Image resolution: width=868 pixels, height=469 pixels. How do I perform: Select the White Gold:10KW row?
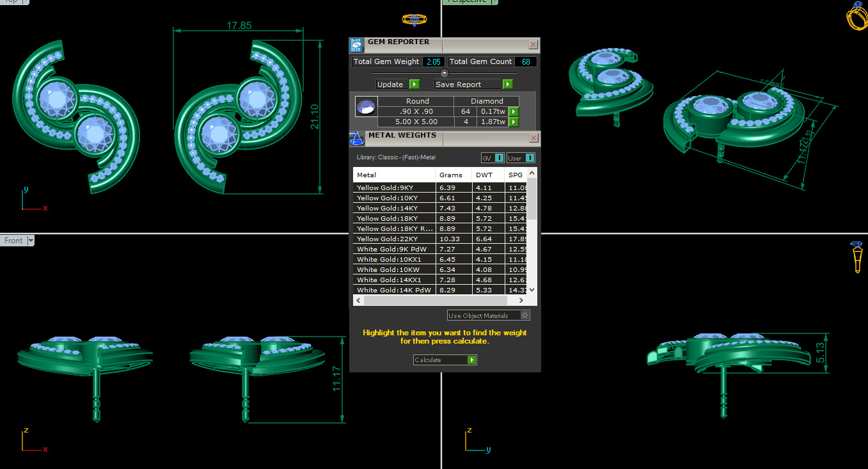(x=440, y=269)
